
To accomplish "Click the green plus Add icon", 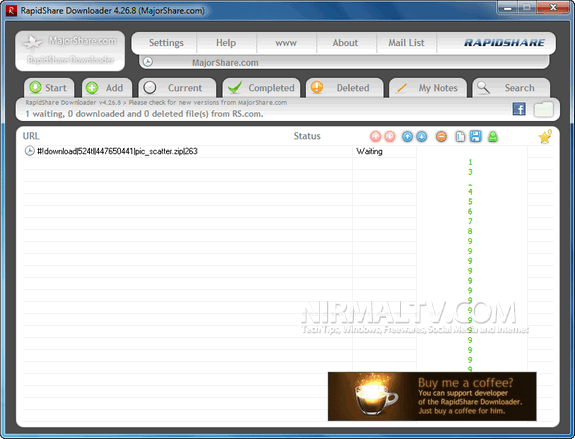I will (x=92, y=88).
